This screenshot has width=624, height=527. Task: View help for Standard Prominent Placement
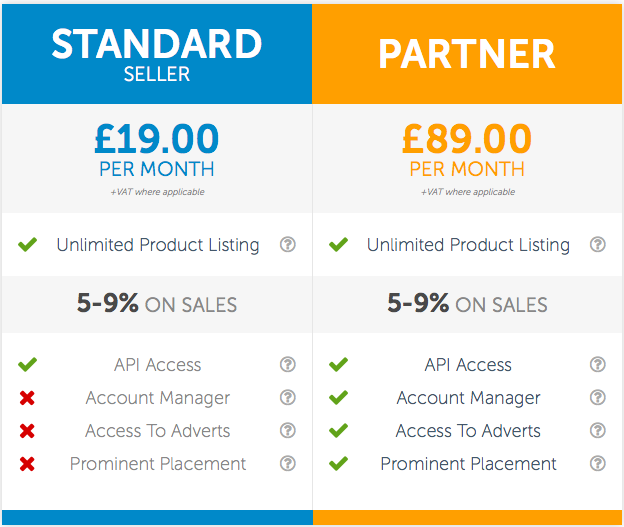pos(287,463)
